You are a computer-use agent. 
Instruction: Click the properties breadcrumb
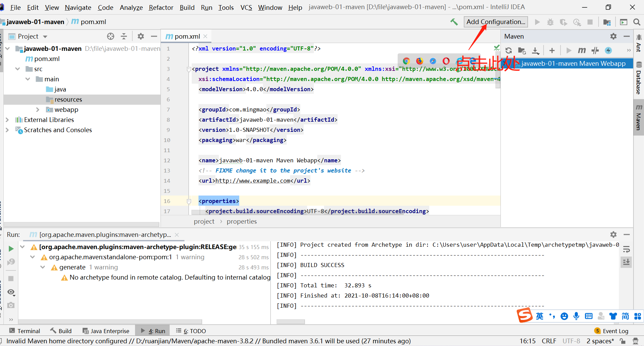[x=242, y=222]
